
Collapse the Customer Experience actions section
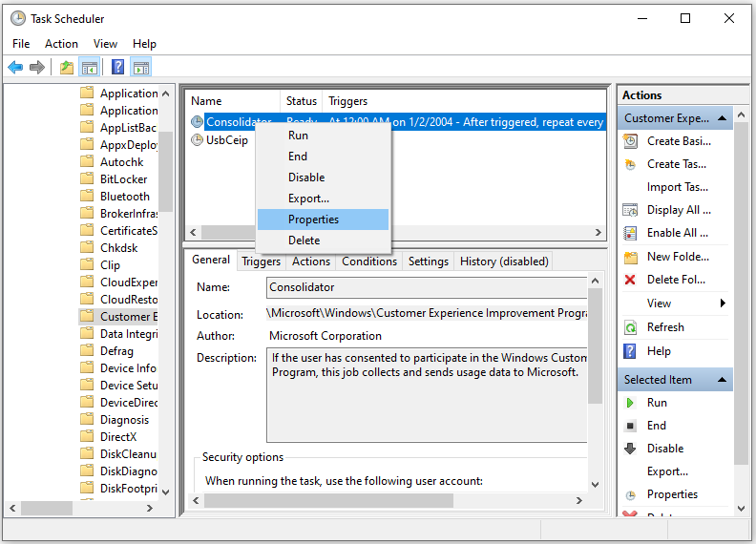pos(723,118)
